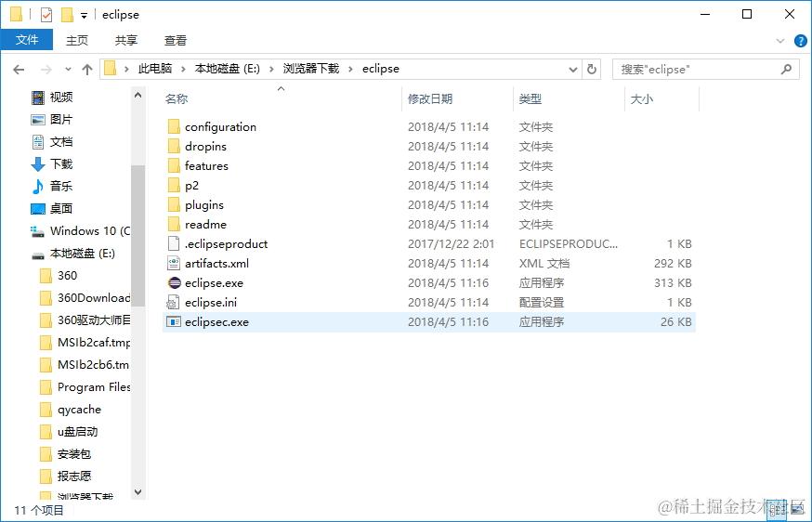Select the eclipse.exe application icon
The image size is (812, 522).
coord(175,282)
